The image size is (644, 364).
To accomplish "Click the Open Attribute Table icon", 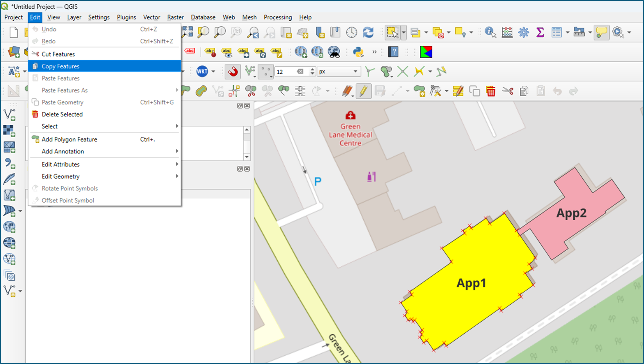I will pyautogui.click(x=557, y=32).
